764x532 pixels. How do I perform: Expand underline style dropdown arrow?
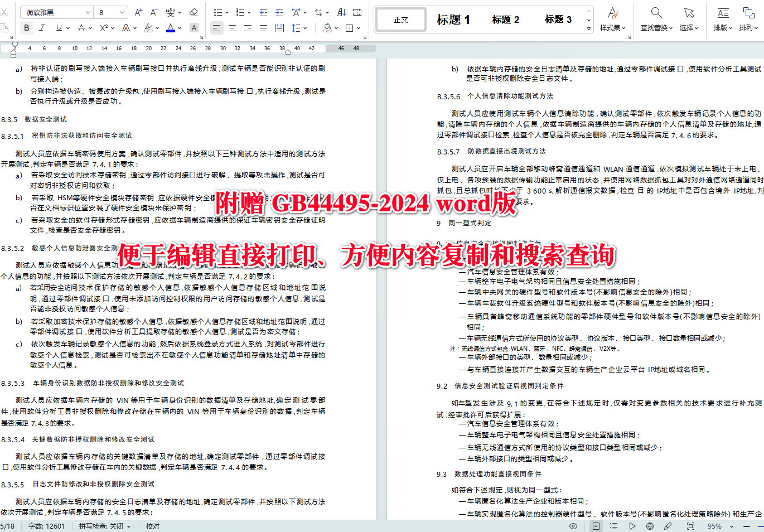[68, 28]
